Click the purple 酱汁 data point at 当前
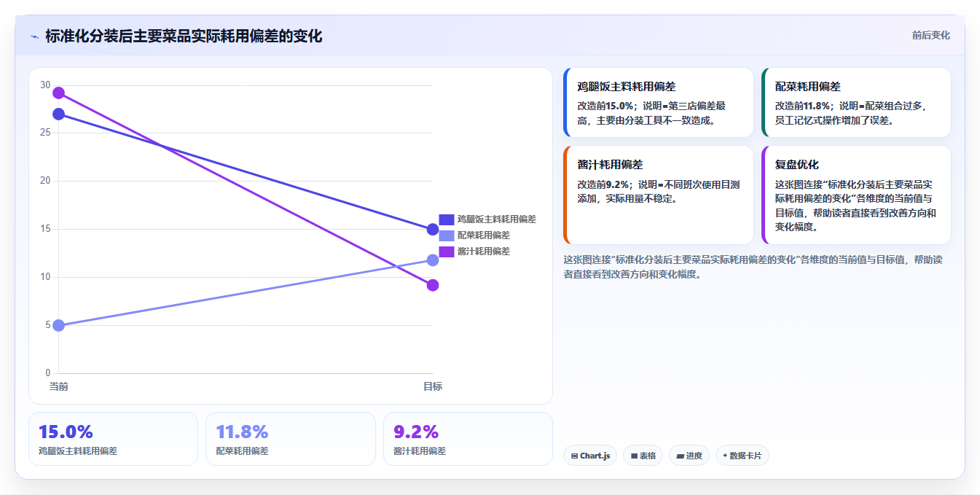 click(x=59, y=93)
